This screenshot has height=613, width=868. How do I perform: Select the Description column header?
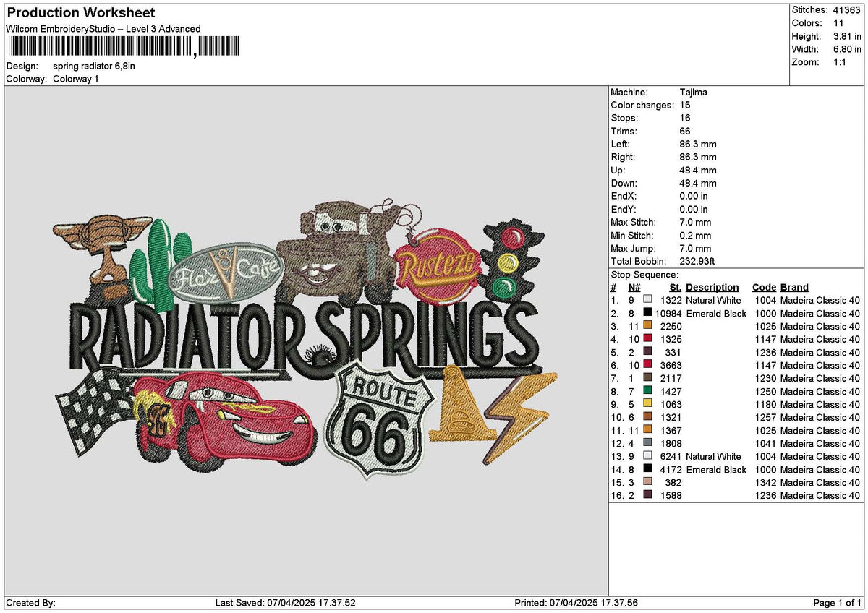[x=712, y=287]
